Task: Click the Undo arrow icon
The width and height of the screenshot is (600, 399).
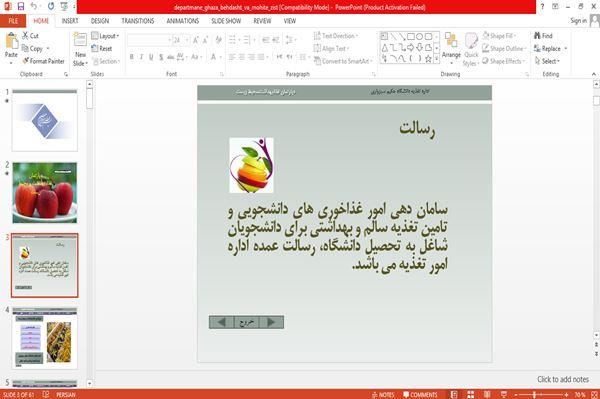Action: (x=34, y=7)
